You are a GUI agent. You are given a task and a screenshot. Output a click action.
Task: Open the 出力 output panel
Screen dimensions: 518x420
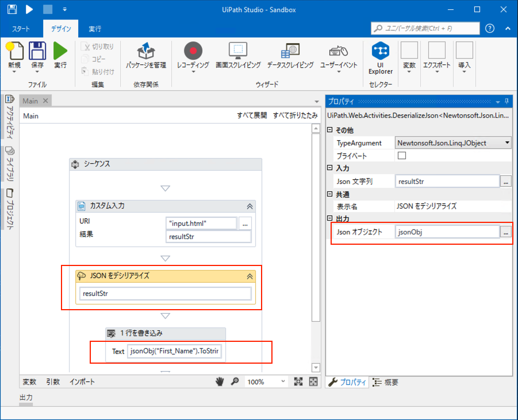pyautogui.click(x=26, y=398)
